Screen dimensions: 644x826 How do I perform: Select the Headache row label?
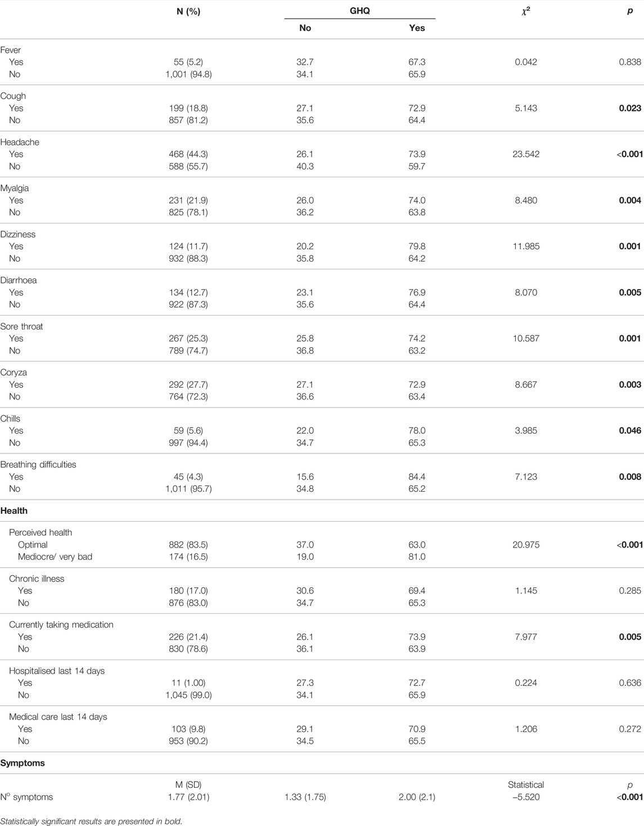20,142
